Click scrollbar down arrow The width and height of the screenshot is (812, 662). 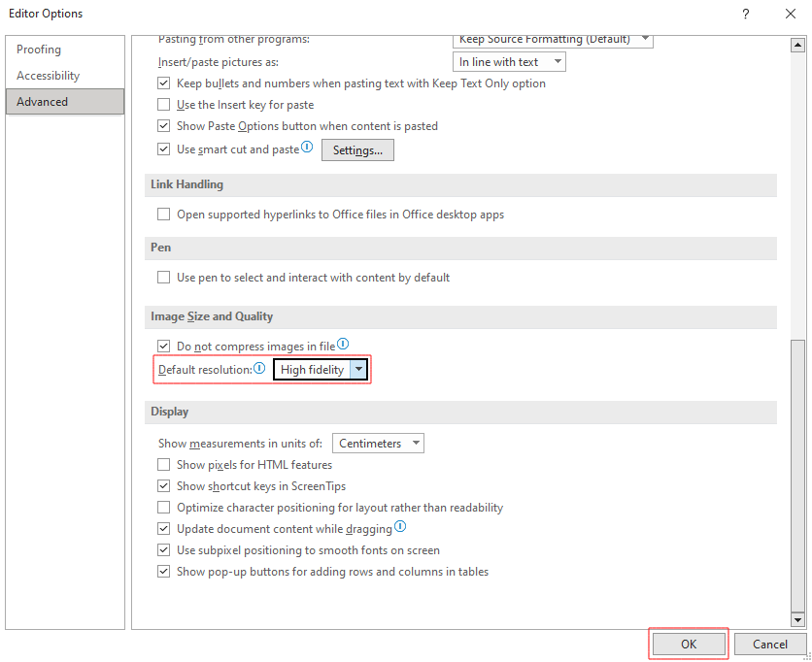point(797,619)
